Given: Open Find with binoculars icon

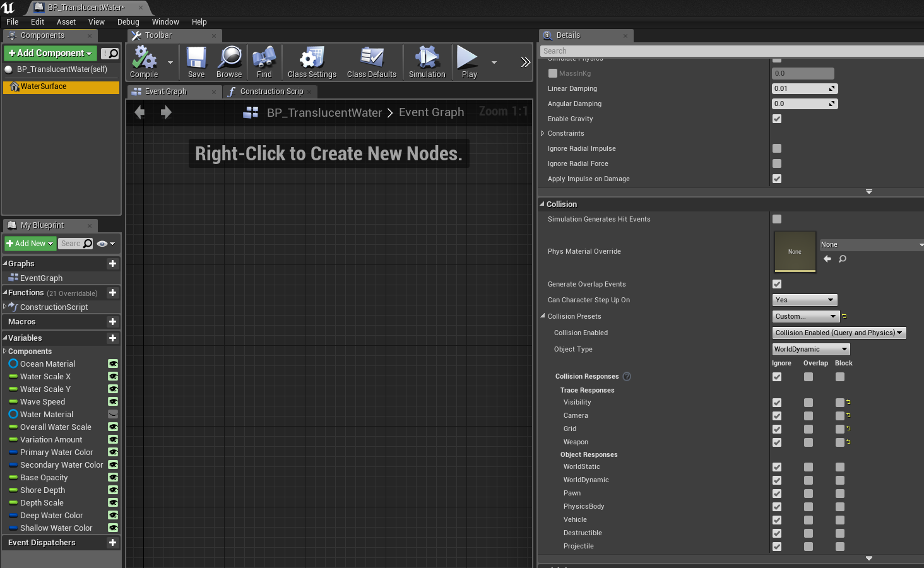Looking at the screenshot, I should (x=264, y=62).
